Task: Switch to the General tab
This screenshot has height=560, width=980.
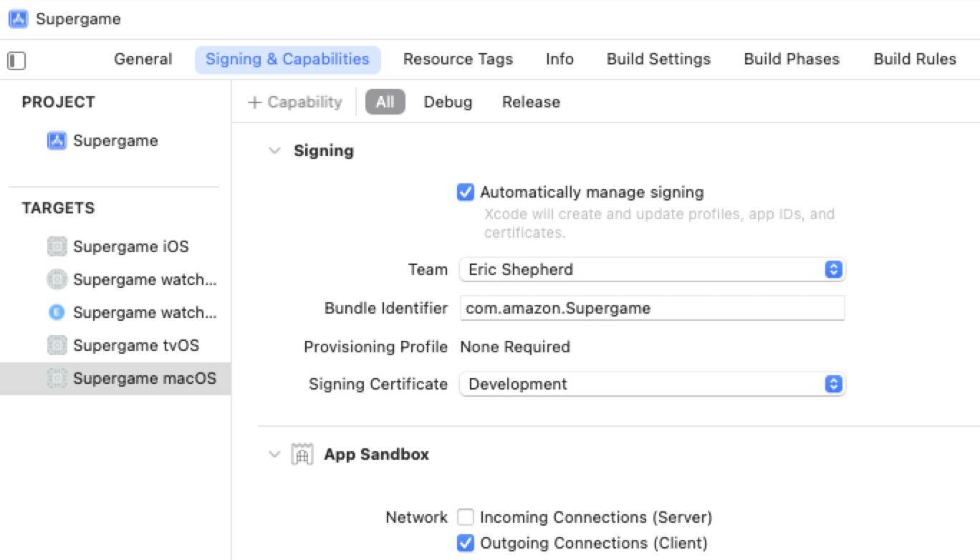Action: point(143,59)
